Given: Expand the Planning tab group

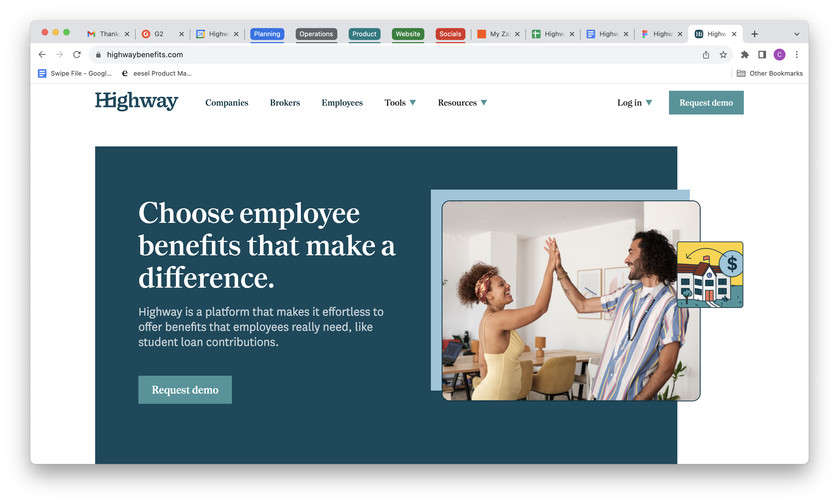Looking at the screenshot, I should (267, 34).
